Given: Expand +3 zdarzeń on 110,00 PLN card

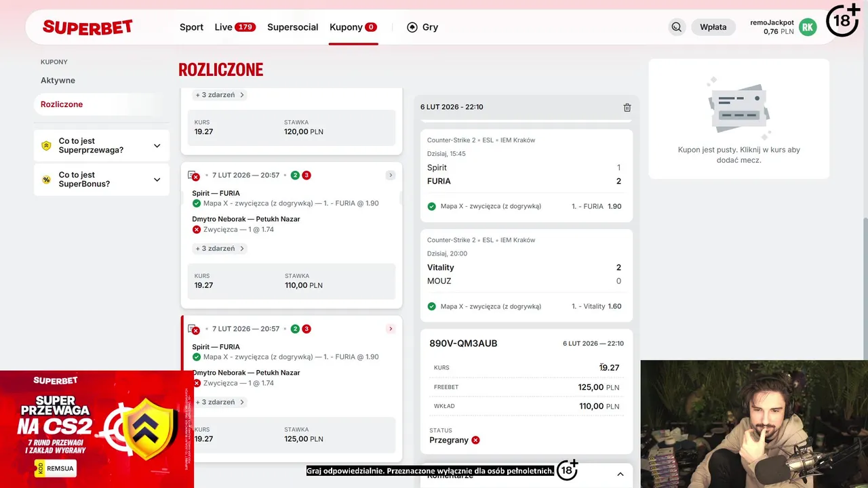Looking at the screenshot, I should pyautogui.click(x=220, y=249).
